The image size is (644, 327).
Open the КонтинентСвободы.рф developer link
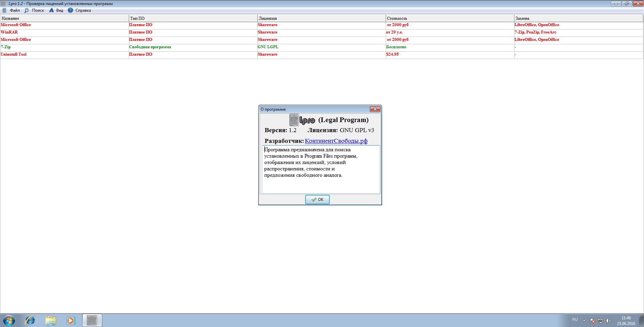point(336,141)
